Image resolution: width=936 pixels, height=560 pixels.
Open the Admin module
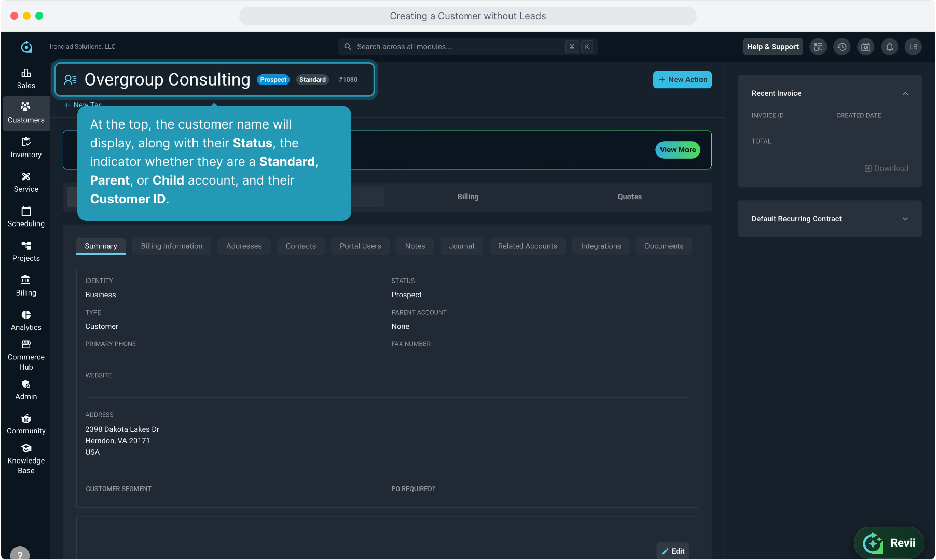[x=26, y=390]
